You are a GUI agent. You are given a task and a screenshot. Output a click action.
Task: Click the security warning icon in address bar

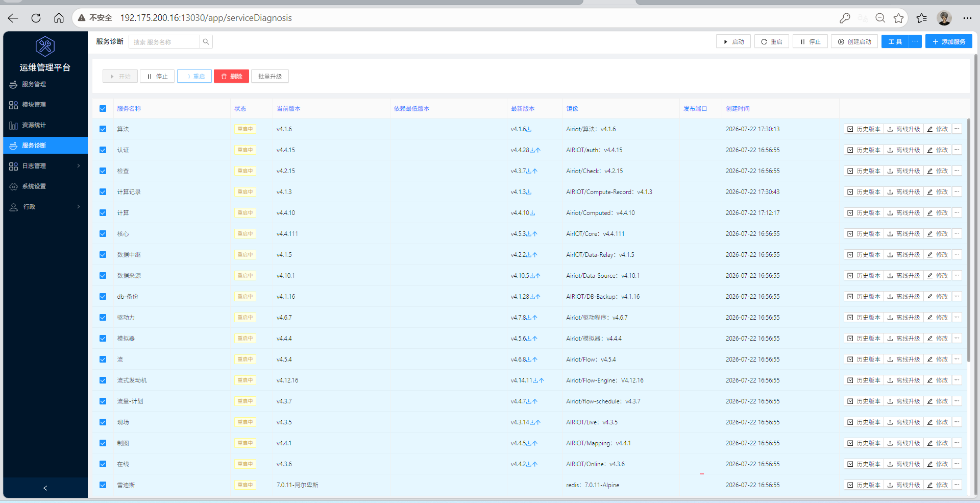pyautogui.click(x=82, y=18)
